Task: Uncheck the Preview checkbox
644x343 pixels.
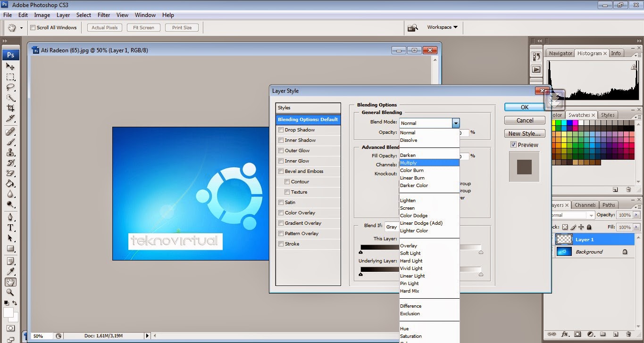Action: (513, 145)
